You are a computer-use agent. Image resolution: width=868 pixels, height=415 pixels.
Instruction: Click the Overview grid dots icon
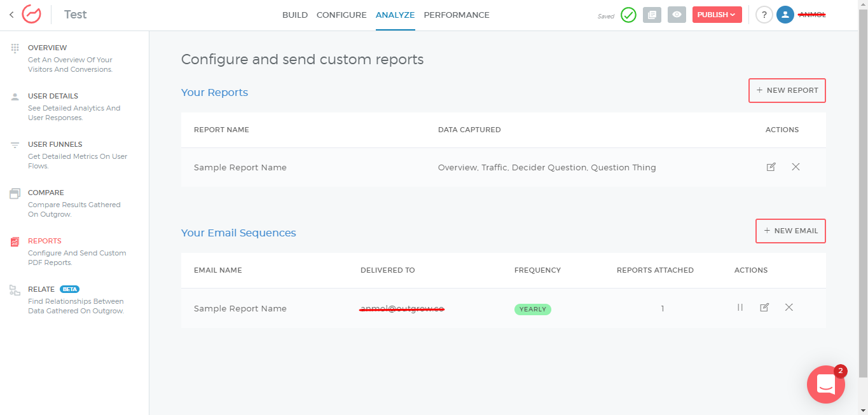point(15,48)
